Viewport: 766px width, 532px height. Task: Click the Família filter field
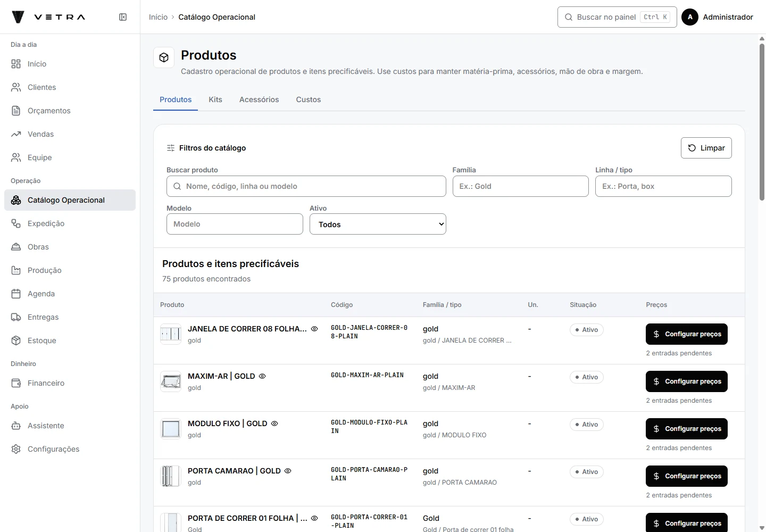point(521,186)
